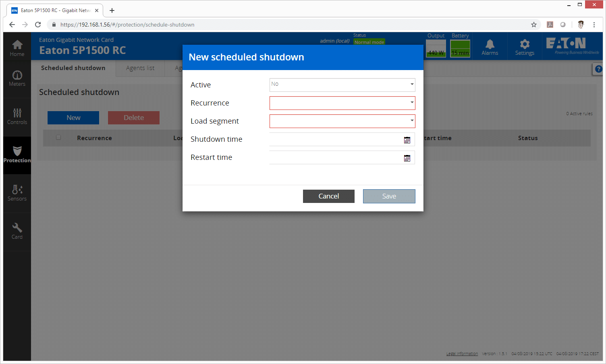Open the browser profile avatar

point(581,25)
